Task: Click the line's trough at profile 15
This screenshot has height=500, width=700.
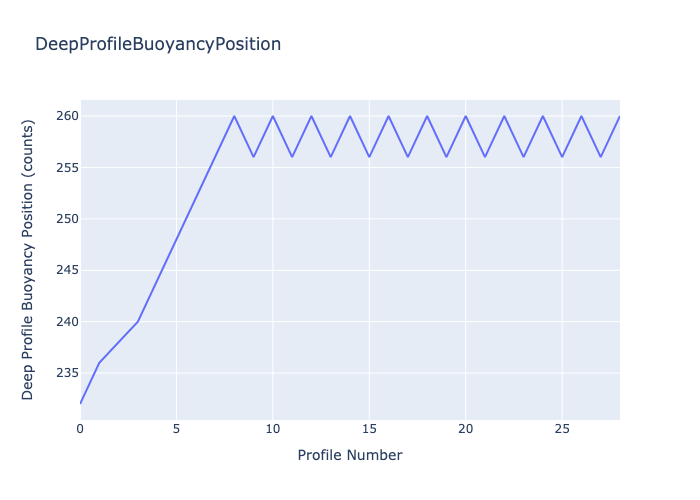Action: pos(369,157)
